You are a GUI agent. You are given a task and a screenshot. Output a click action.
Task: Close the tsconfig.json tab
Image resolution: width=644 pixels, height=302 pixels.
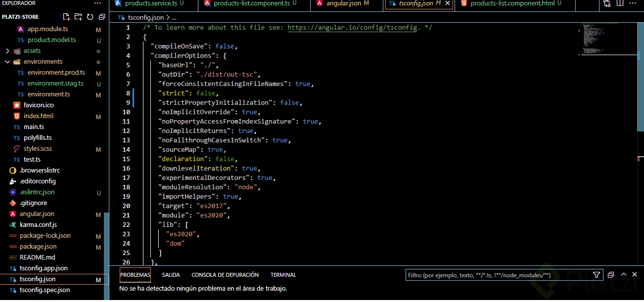448,3
